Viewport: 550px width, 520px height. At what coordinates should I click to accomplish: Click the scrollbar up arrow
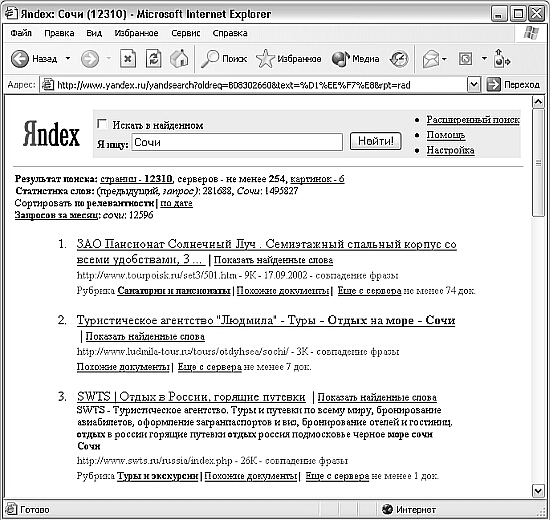[x=538, y=102]
